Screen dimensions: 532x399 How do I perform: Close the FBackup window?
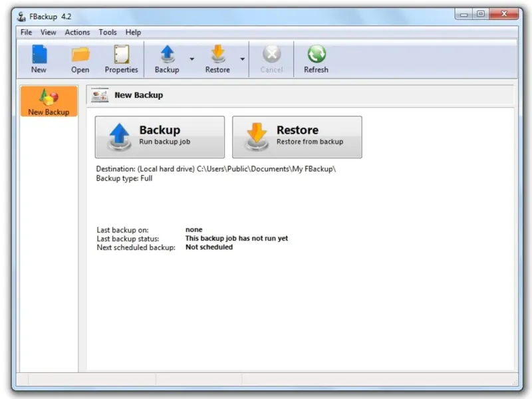pos(504,14)
